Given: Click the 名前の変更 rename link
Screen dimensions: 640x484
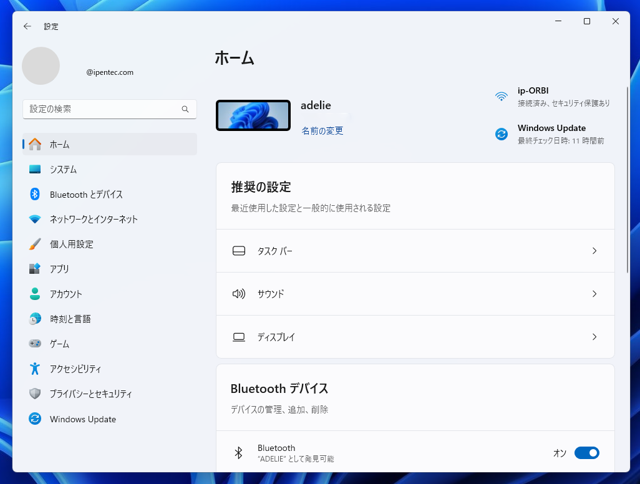Looking at the screenshot, I should pyautogui.click(x=322, y=131).
